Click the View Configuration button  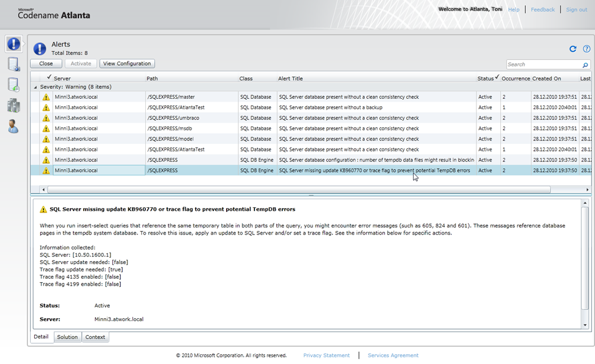127,64
